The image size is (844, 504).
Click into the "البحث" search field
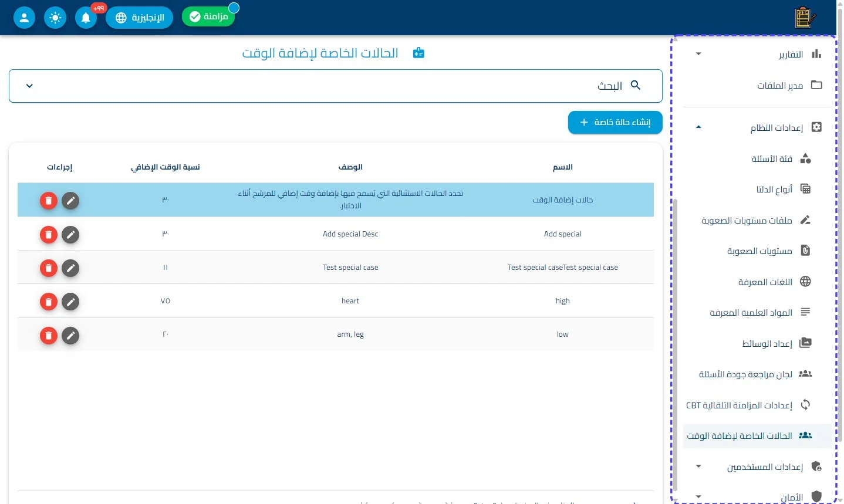(x=336, y=86)
